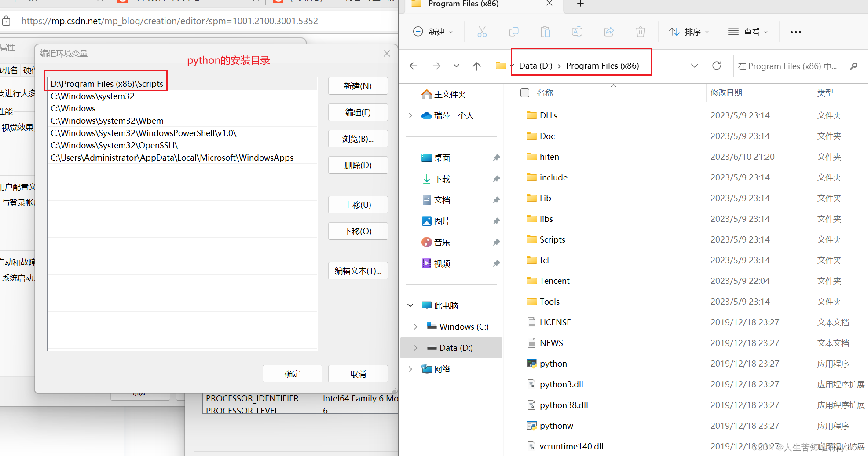Unpin 下载 from Quick Access
This screenshot has width=868, height=456.
click(x=496, y=179)
